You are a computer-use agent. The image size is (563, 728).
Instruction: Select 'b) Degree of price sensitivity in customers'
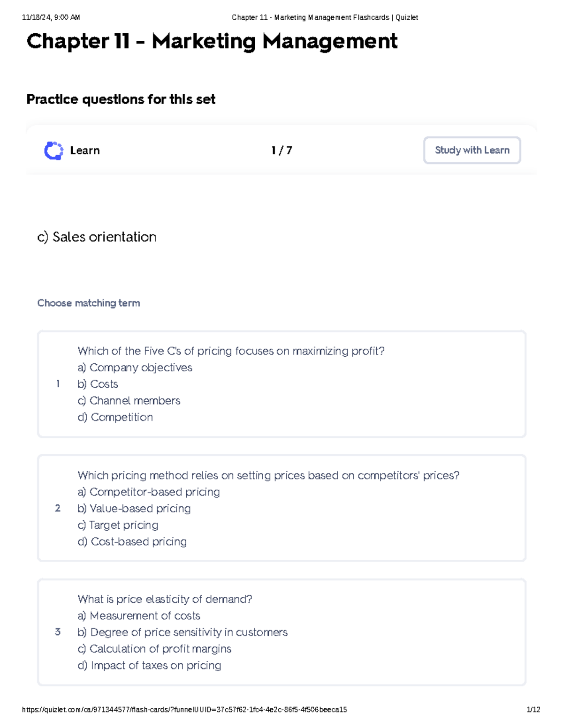pyautogui.click(x=183, y=632)
